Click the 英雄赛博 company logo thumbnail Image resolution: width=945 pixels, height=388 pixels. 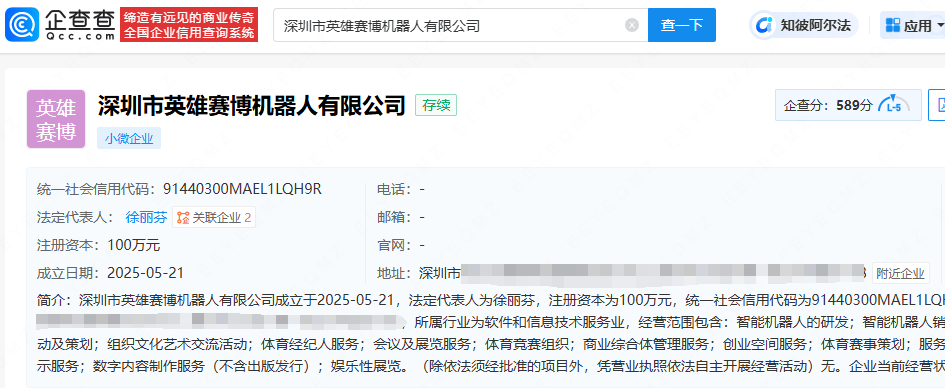[56, 119]
